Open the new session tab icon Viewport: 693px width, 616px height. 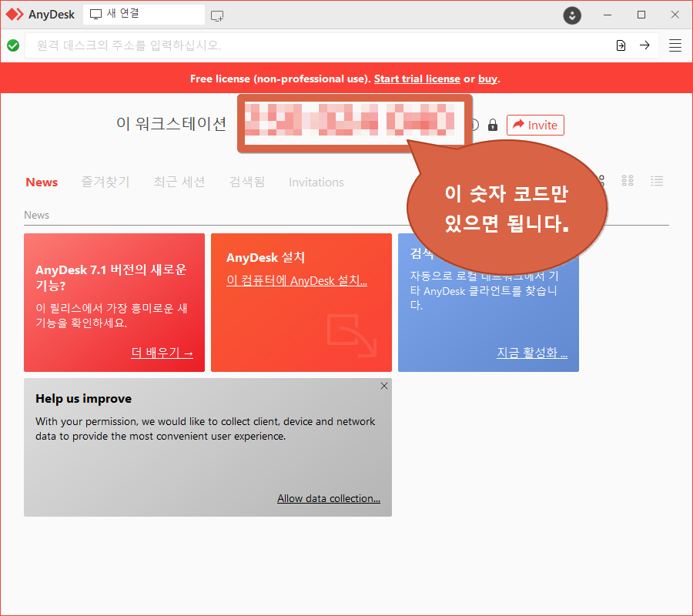217,16
